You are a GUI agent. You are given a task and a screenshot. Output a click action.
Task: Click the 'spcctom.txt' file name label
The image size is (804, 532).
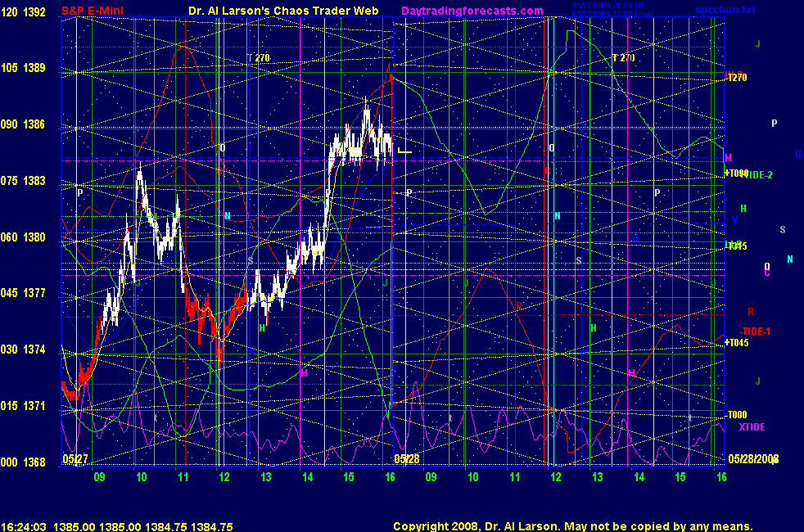[725, 10]
